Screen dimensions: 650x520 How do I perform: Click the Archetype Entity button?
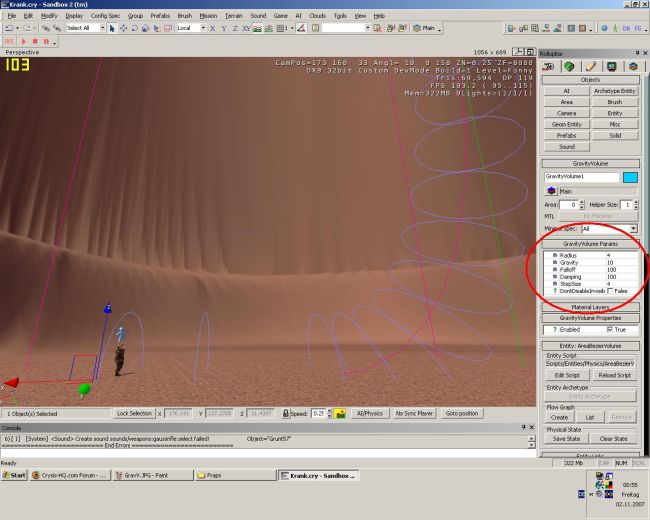[x=614, y=91]
